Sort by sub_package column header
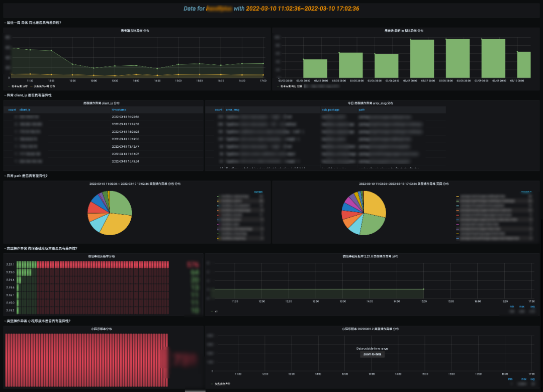This screenshot has height=392, width=543. coord(330,110)
